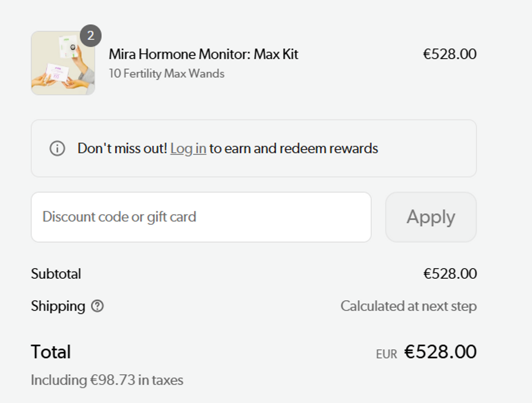Focus the Discount code or gift card field
The height and width of the screenshot is (403, 532).
click(201, 217)
